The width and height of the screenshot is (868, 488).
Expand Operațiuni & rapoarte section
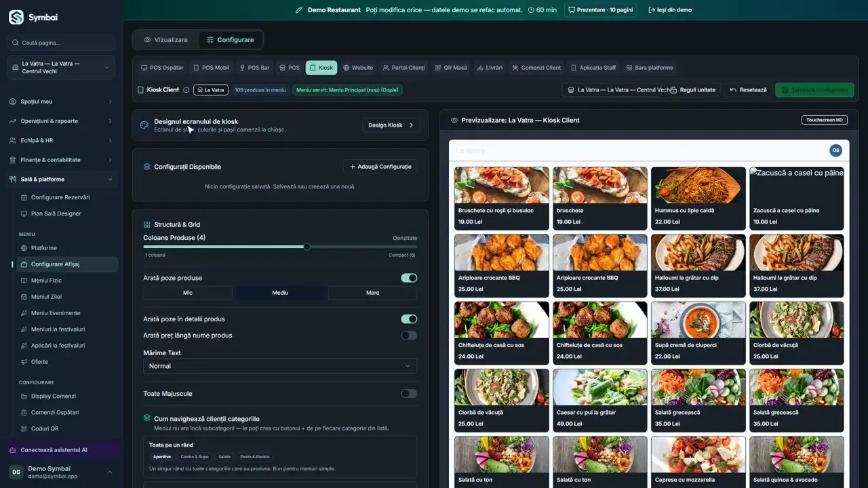61,121
